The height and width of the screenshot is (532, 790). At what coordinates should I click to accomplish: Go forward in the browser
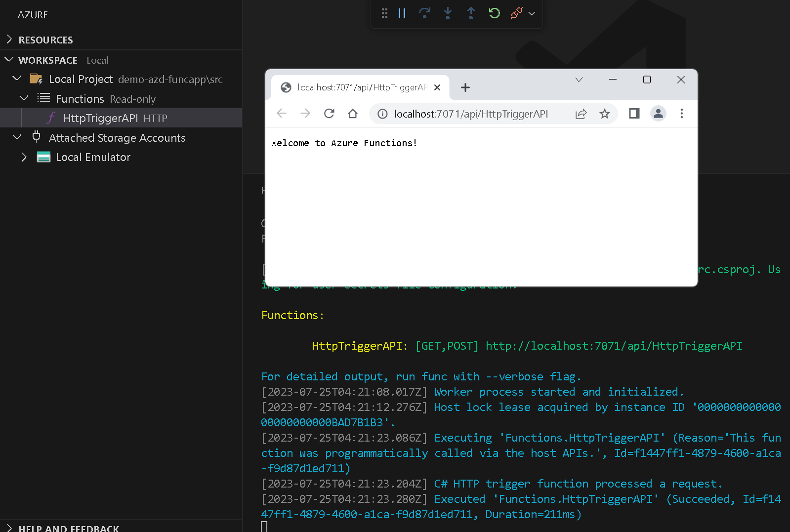(x=305, y=114)
